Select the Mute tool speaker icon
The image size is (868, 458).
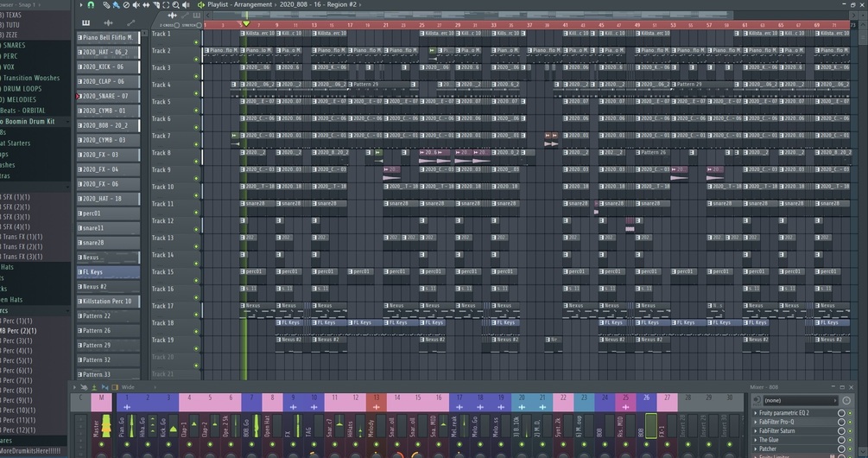[x=136, y=4]
